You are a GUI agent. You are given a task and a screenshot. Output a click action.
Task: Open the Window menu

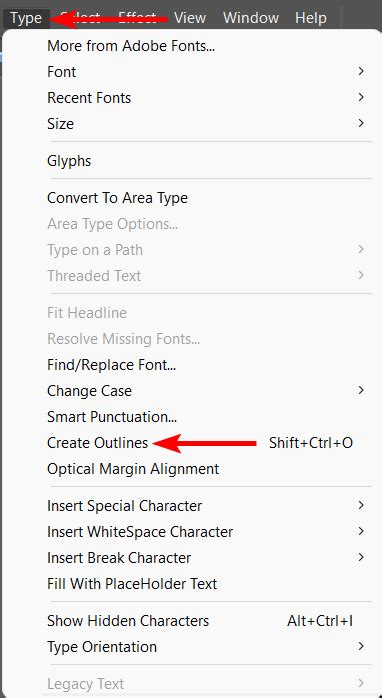point(251,18)
